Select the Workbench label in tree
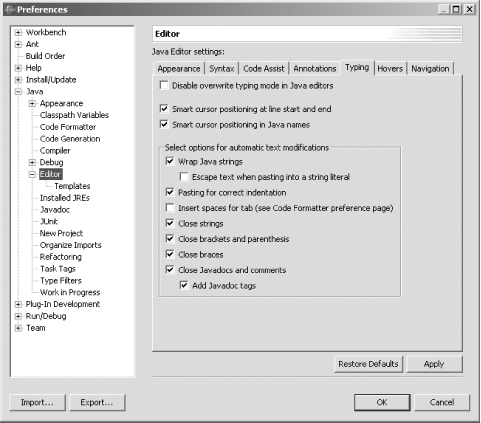481x423 pixels. (x=46, y=32)
